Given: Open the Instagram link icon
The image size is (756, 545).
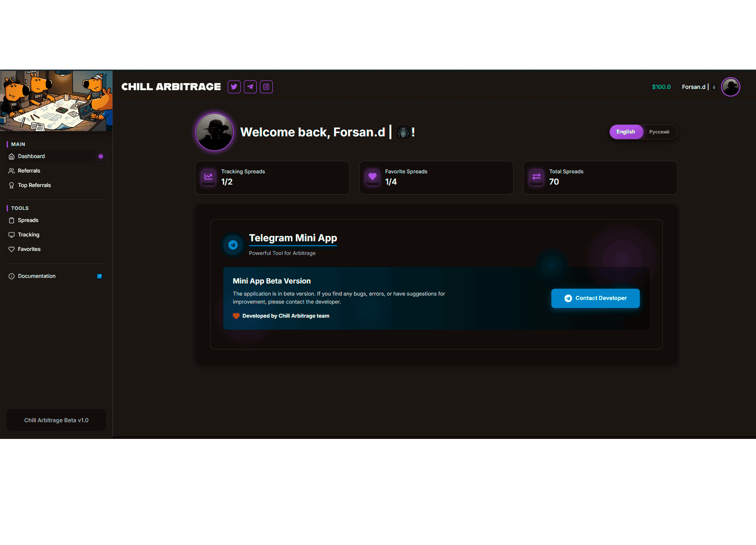Looking at the screenshot, I should click(266, 87).
